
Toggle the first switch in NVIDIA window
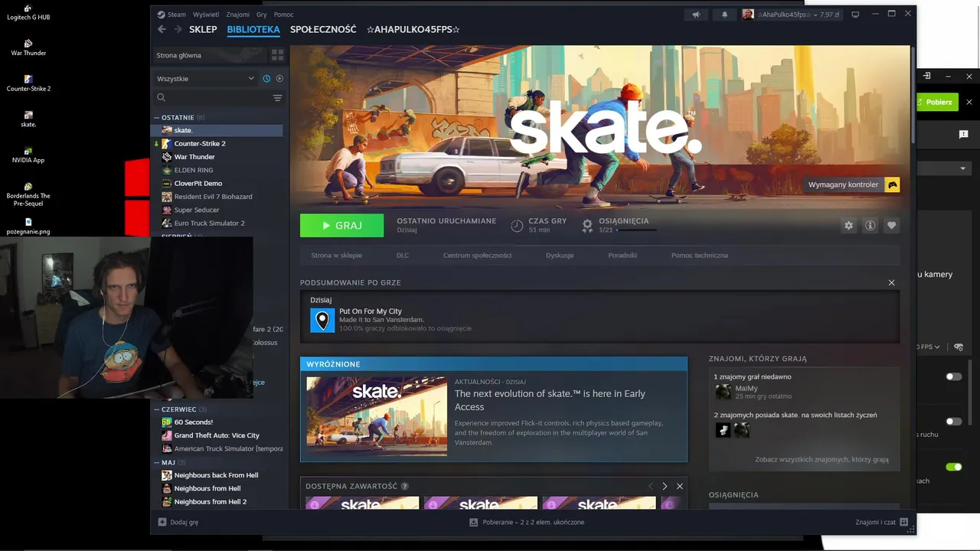953,377
